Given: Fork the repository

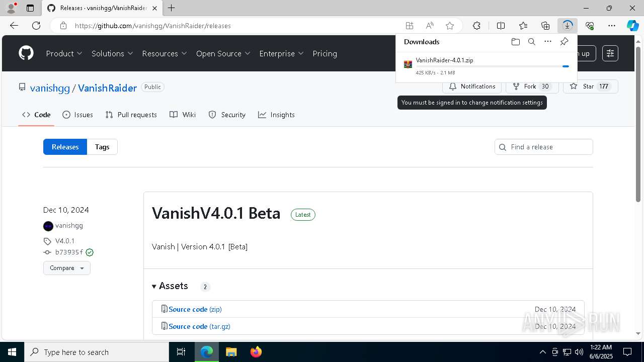Looking at the screenshot, I should pos(532,86).
